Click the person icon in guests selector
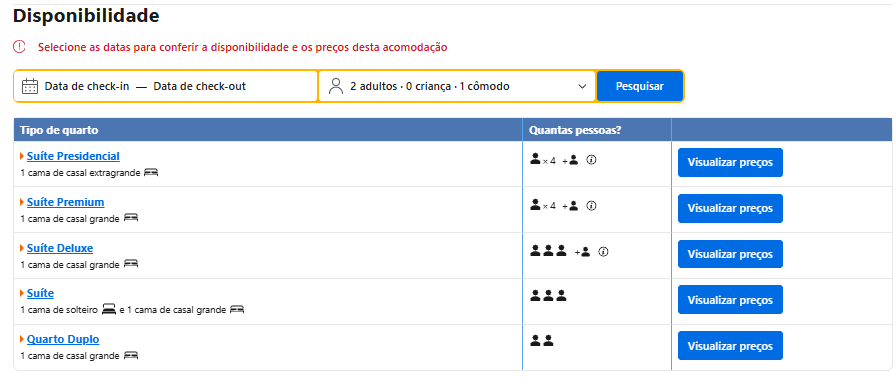896x380 pixels. [336, 86]
